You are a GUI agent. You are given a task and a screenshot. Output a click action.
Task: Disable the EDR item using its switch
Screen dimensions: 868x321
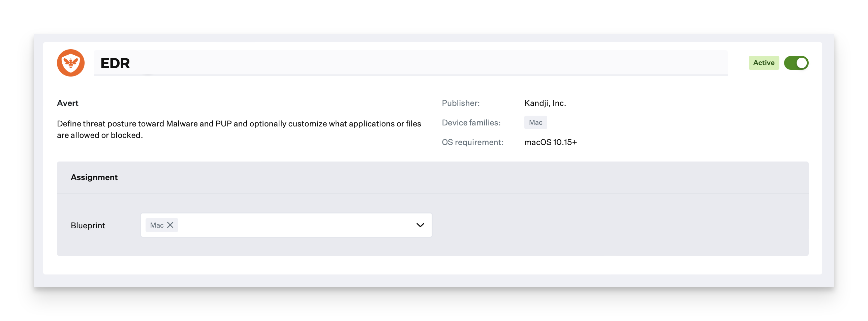click(796, 63)
